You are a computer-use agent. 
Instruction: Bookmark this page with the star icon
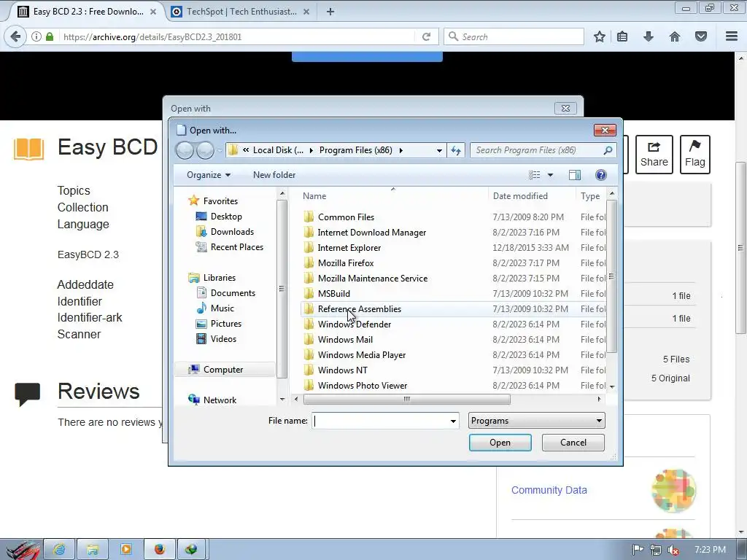[600, 36]
